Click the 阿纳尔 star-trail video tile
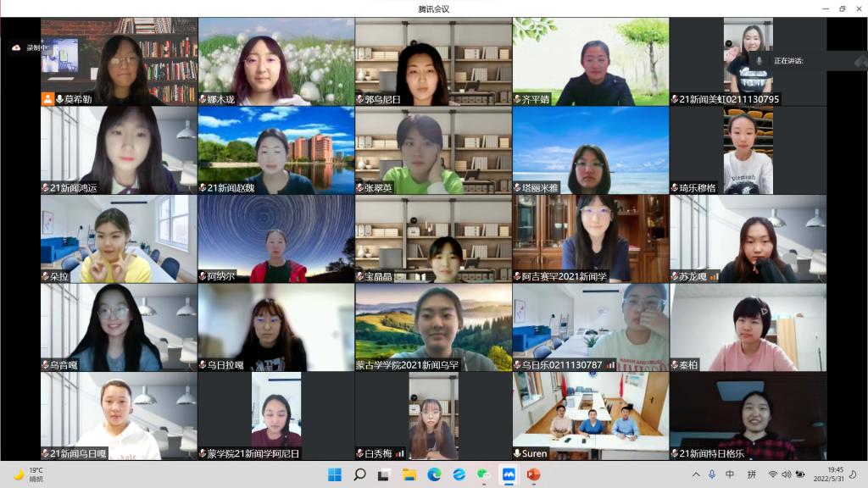The image size is (868, 488). coord(275,239)
